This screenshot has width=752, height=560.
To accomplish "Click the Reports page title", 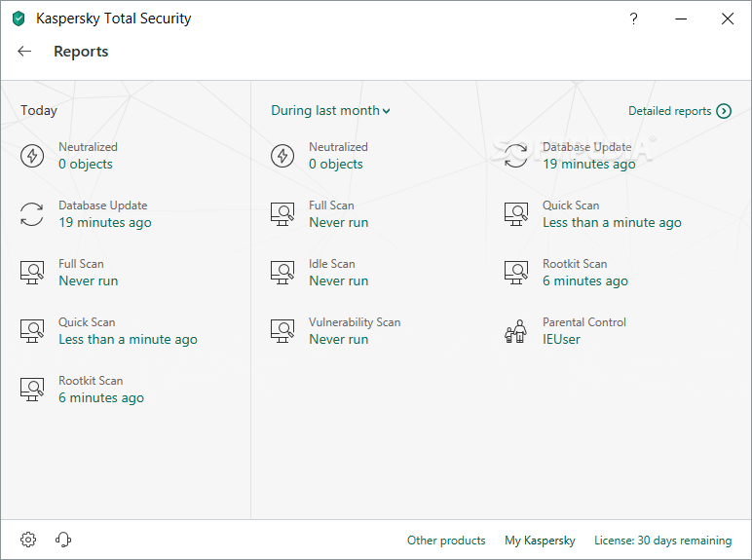I will coord(81,52).
